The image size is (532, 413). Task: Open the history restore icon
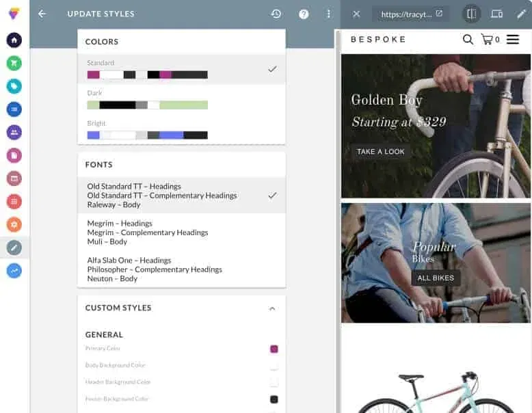pyautogui.click(x=276, y=14)
